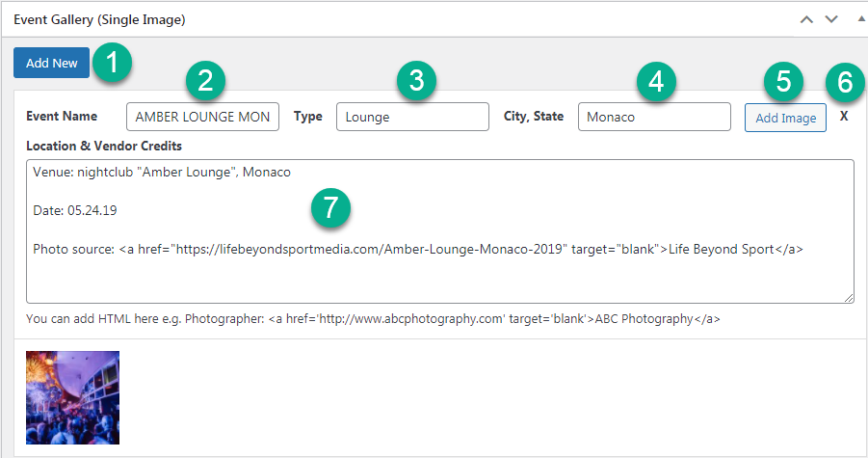Click the 'Venue: nightclub' line in textarea
This screenshot has height=458, width=868.
[162, 173]
